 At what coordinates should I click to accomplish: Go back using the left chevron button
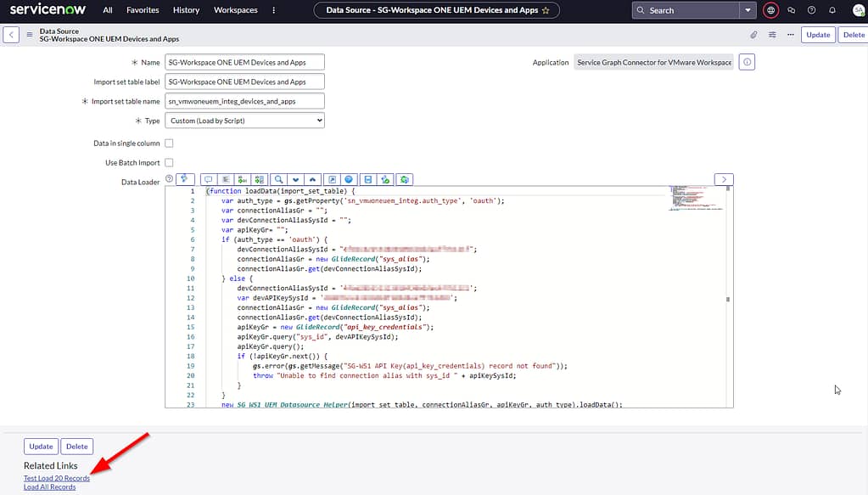11,35
